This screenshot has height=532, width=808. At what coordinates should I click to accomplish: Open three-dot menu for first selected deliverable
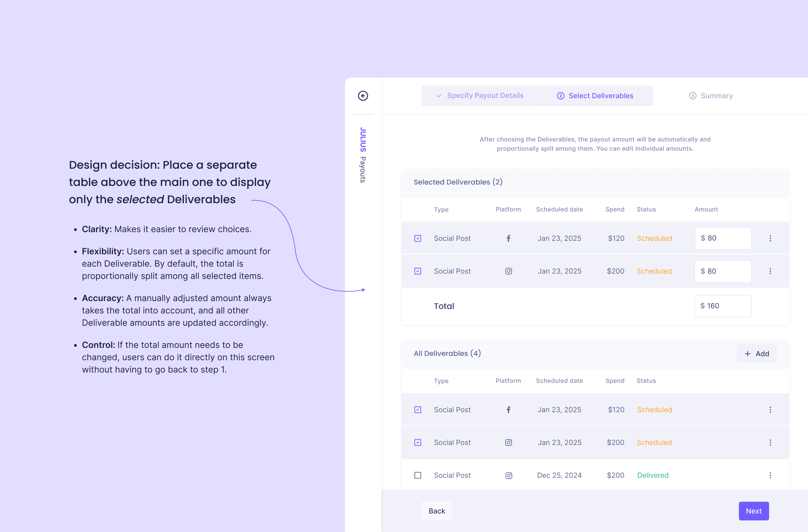coord(770,238)
